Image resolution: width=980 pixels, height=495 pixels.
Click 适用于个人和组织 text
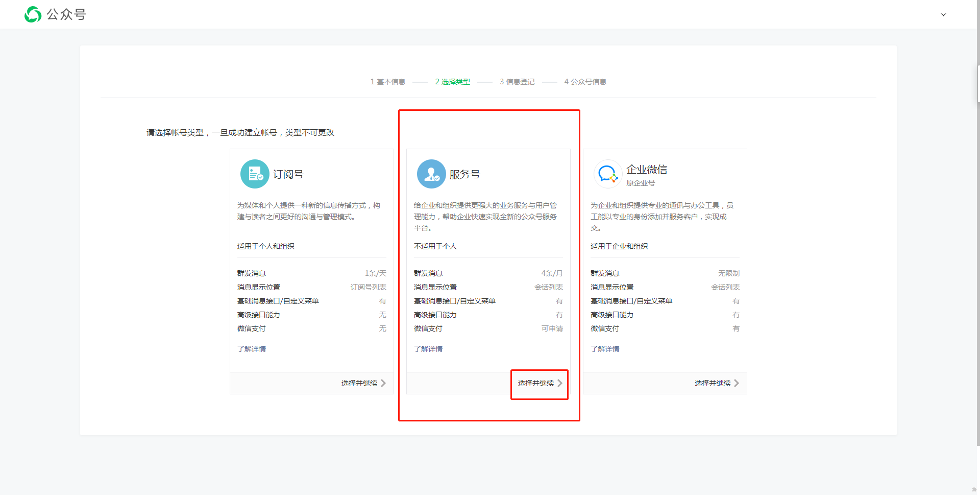266,246
